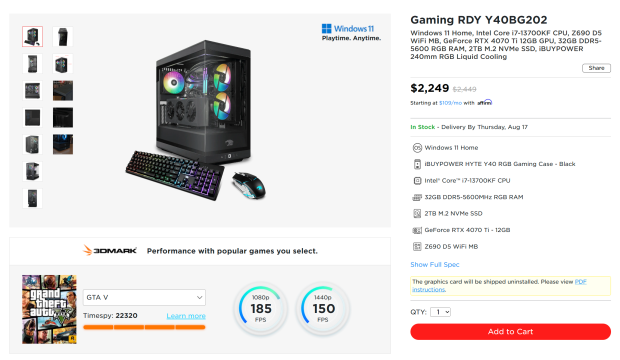
Task: Open the Learn more link
Action: [186, 316]
